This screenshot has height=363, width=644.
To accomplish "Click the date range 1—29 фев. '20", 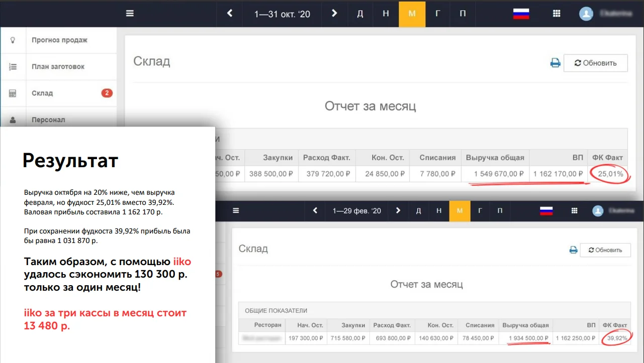I will (357, 211).
